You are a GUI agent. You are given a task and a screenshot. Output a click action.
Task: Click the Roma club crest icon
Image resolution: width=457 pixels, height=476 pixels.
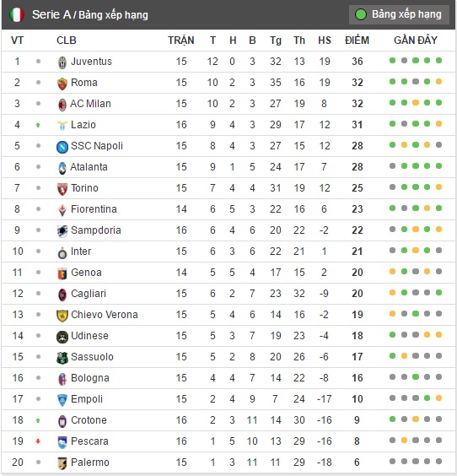(62, 84)
